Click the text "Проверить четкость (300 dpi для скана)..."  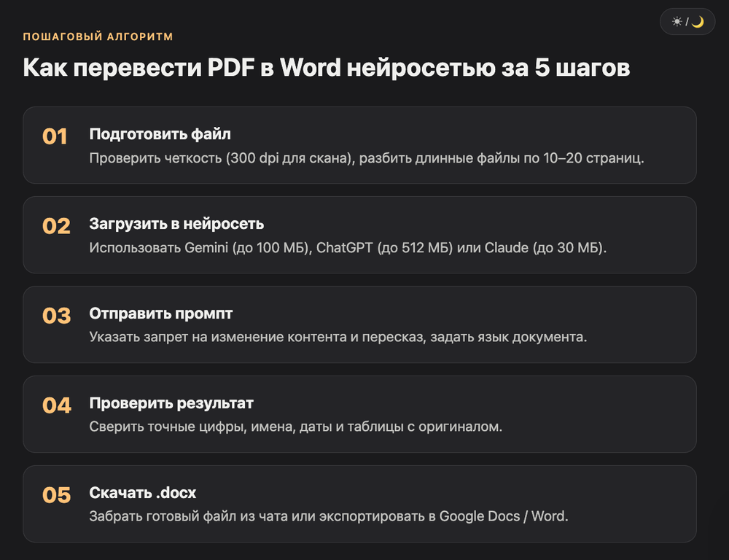tap(367, 158)
